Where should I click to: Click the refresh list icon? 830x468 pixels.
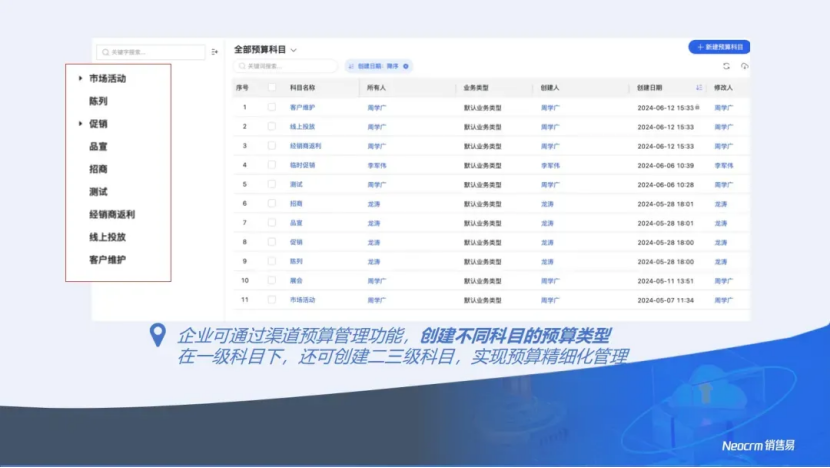pos(726,66)
